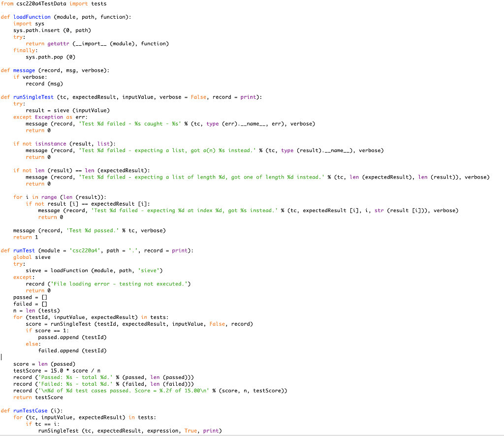Click 'score = runSingleTest (testId, ...' line

tap(139, 324)
